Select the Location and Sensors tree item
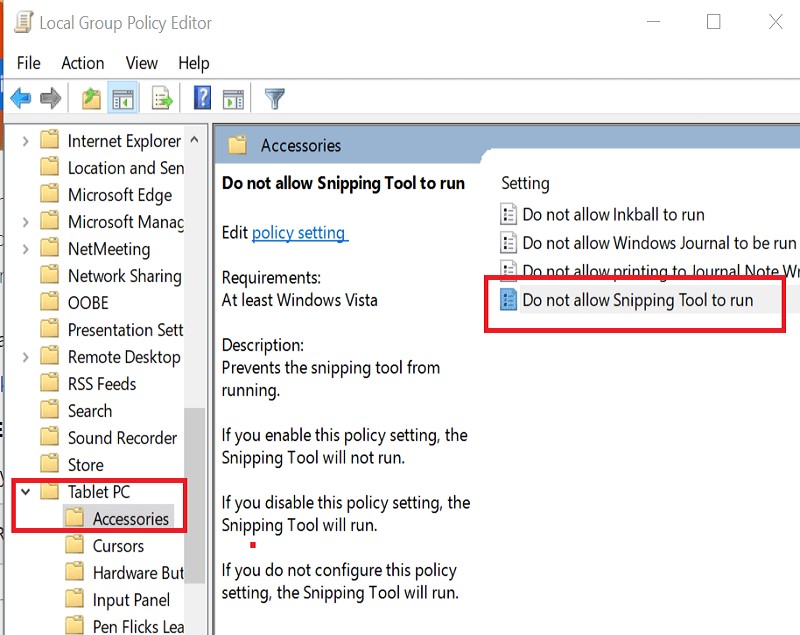 pyautogui.click(x=126, y=168)
